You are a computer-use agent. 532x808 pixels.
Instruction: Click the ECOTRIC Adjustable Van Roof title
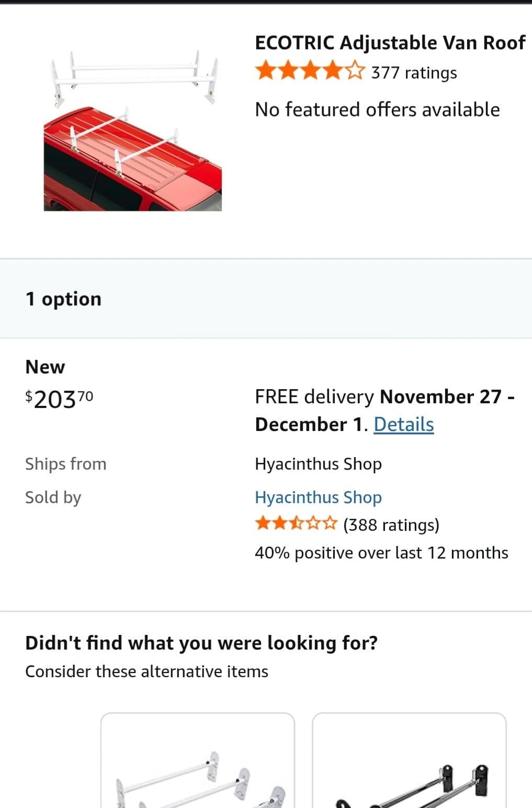coord(390,43)
